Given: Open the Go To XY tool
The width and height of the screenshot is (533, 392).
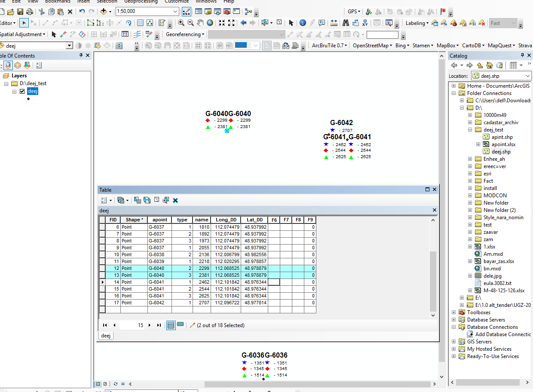Looking at the screenshot, I should pyautogui.click(x=365, y=23).
